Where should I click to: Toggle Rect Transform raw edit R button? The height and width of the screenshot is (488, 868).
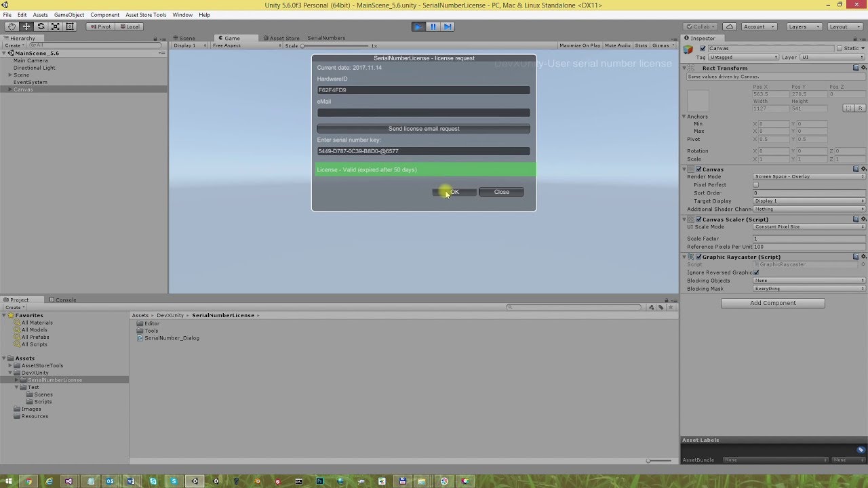coord(860,108)
